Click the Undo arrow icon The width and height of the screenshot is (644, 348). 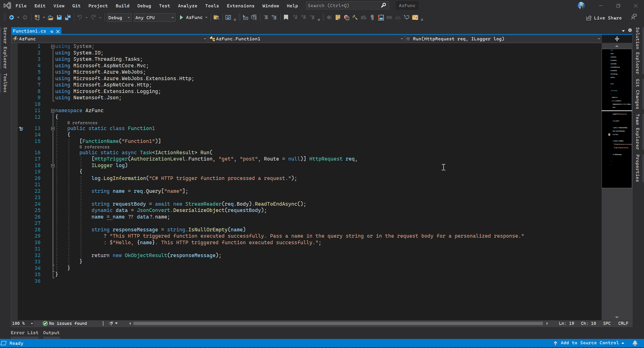pyautogui.click(x=79, y=17)
